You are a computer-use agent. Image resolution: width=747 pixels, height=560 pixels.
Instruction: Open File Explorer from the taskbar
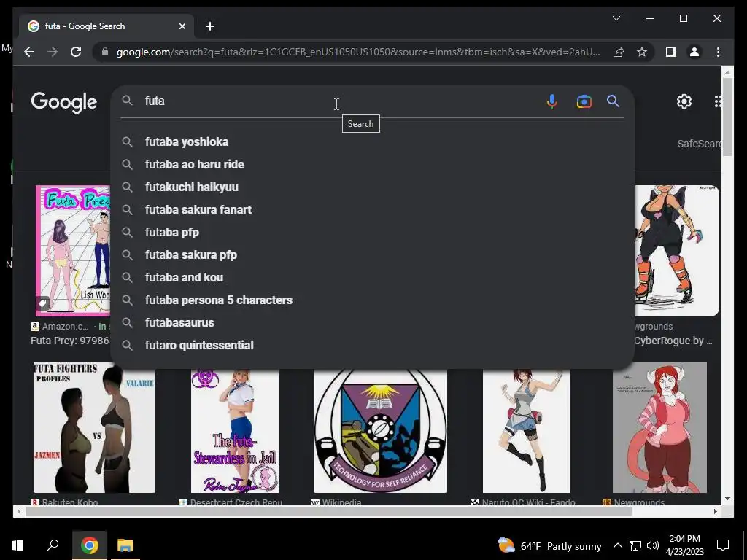tap(125, 545)
